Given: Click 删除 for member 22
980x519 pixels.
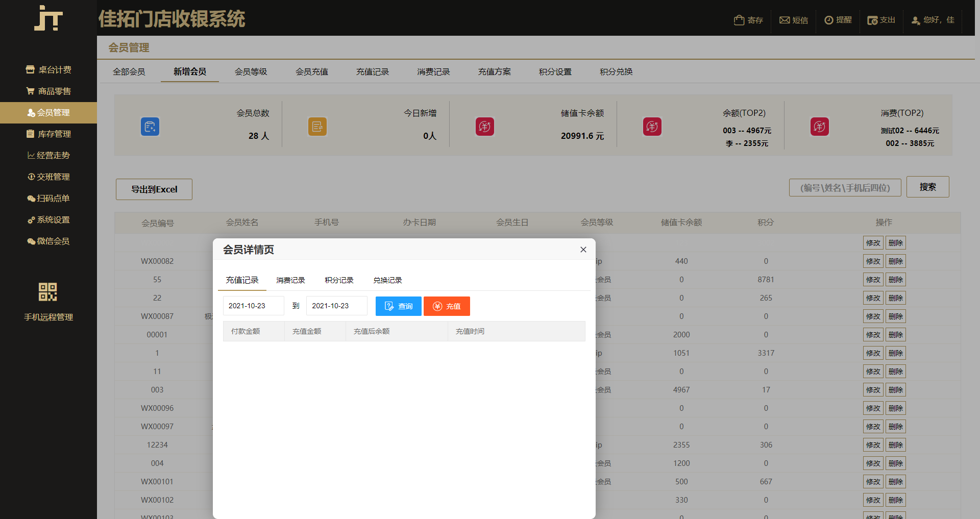Looking at the screenshot, I should [895, 298].
